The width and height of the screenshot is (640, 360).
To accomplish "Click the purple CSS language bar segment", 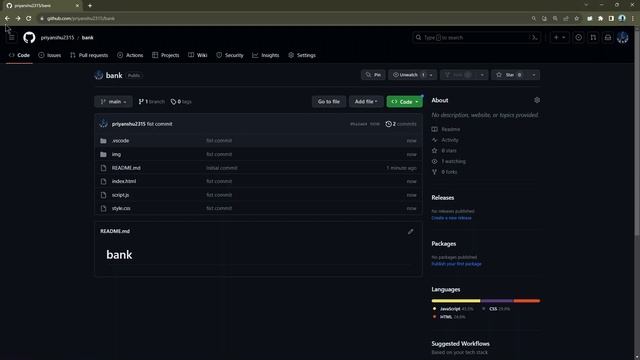I will 497,301.
